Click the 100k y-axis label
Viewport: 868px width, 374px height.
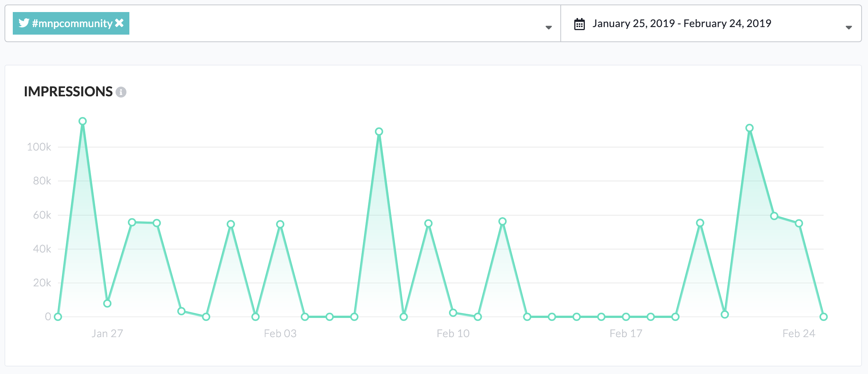coord(39,147)
